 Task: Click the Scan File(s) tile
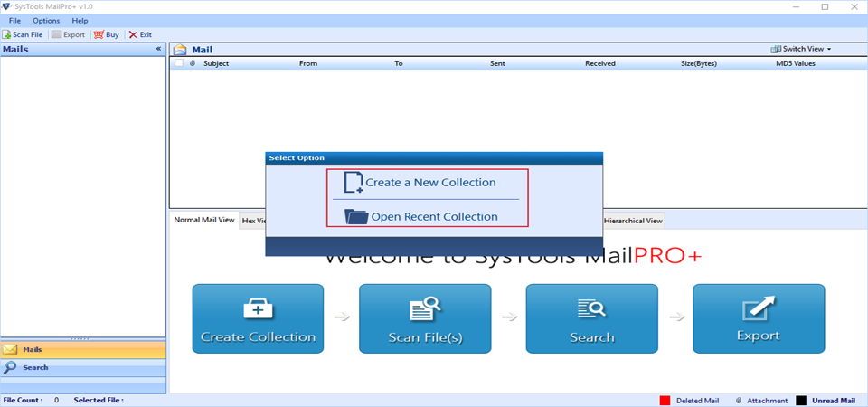pos(425,318)
